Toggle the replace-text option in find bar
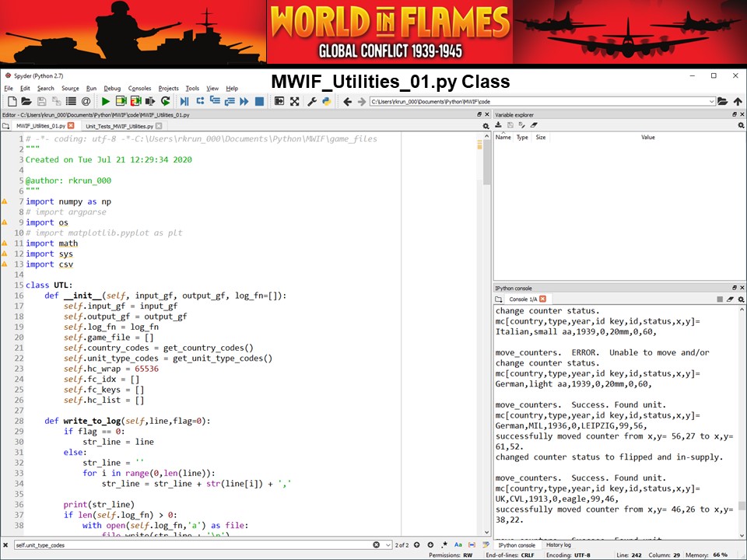Image resolution: width=747 pixels, height=560 pixels. (486, 544)
